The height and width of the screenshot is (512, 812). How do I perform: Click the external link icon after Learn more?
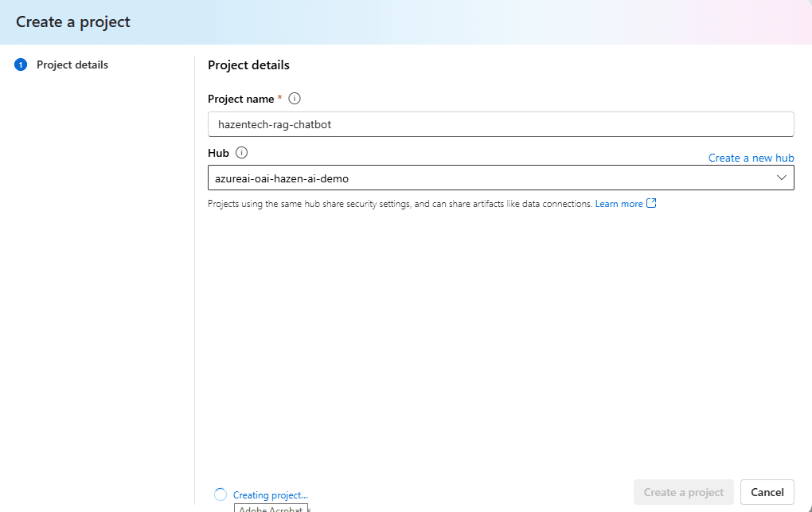click(651, 203)
